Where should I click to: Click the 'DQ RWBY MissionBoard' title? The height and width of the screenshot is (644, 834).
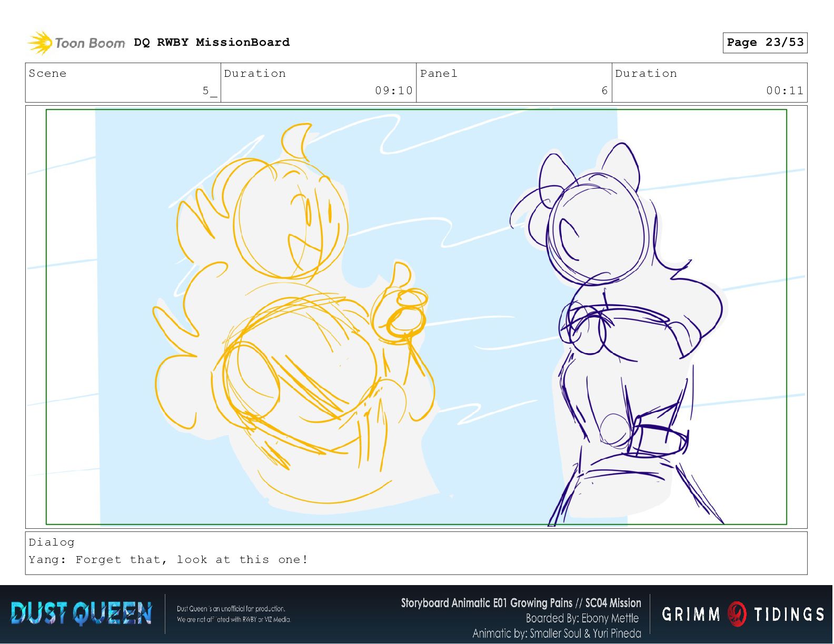(x=212, y=42)
